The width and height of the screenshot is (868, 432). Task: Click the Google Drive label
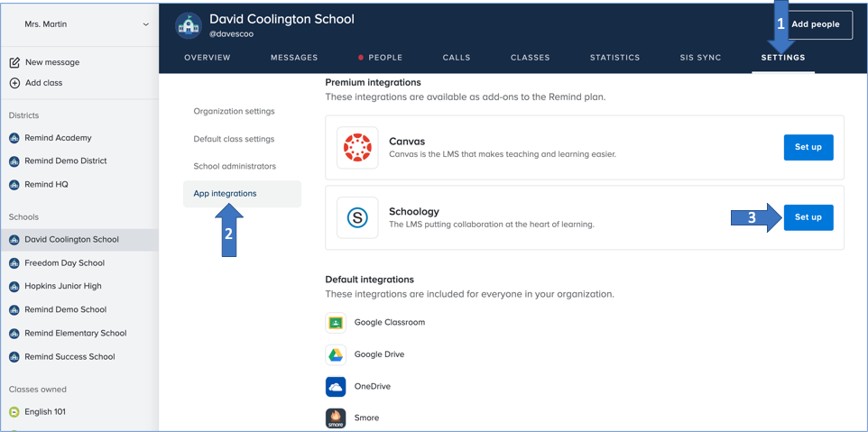(x=379, y=354)
